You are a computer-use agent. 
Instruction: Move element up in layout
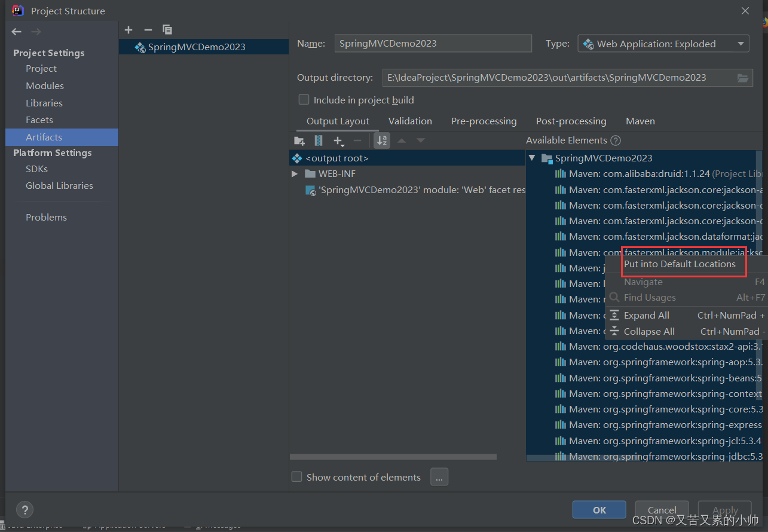[x=402, y=140]
